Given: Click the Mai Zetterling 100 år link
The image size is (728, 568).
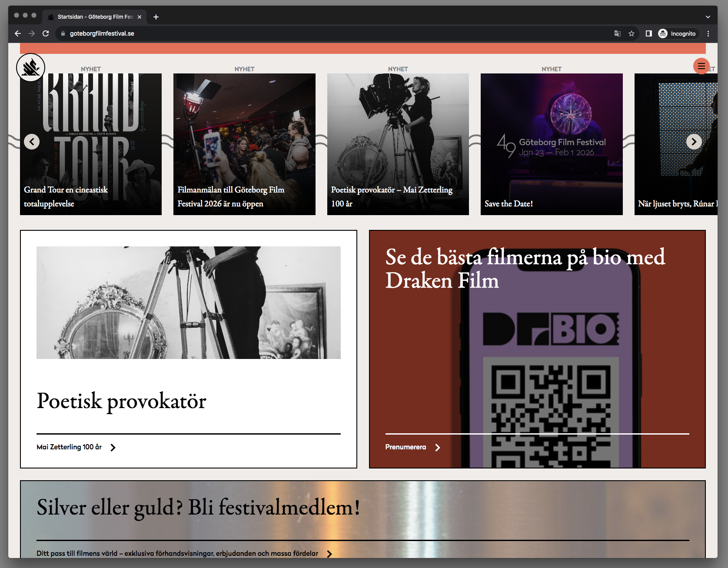Looking at the screenshot, I should tap(69, 447).
